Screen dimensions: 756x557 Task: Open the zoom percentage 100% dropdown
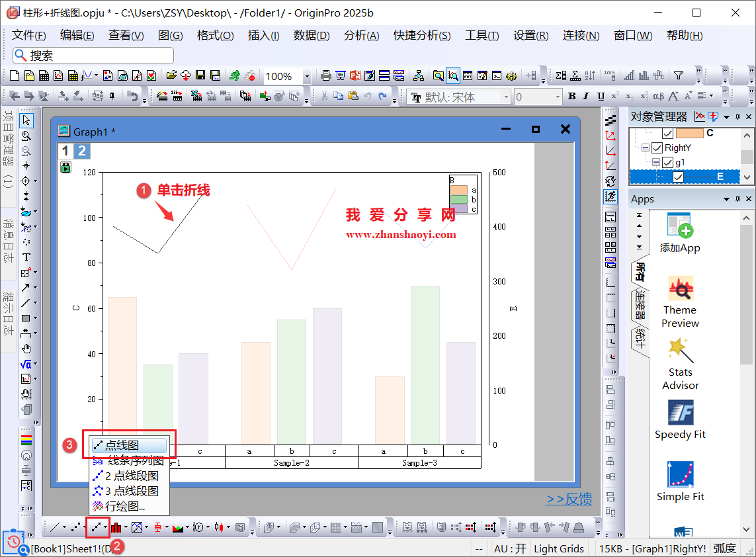pyautogui.click(x=306, y=77)
